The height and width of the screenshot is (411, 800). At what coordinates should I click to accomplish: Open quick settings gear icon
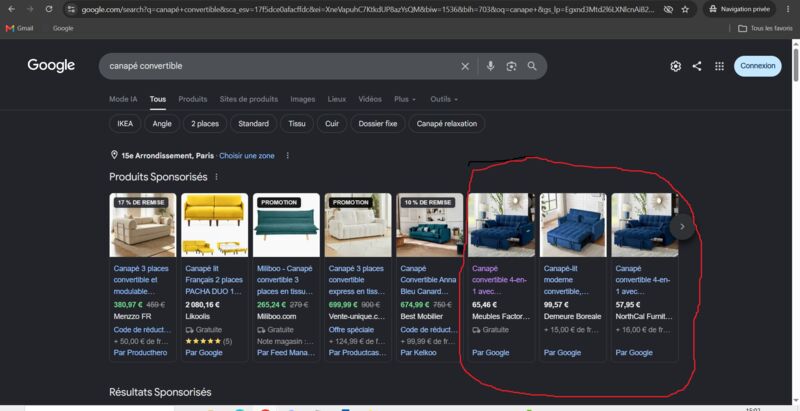click(676, 66)
